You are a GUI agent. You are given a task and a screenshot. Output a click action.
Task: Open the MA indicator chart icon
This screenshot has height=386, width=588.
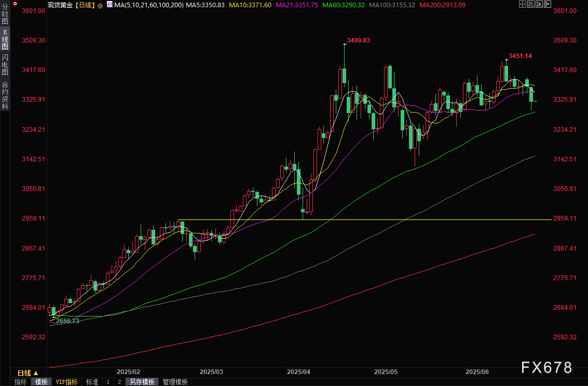pyautogui.click(x=109, y=5)
